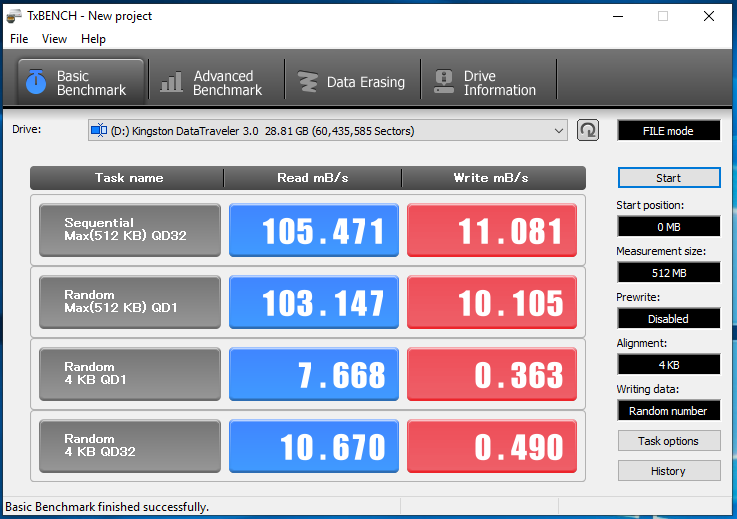Click the 105.471 sequential read result

click(314, 230)
